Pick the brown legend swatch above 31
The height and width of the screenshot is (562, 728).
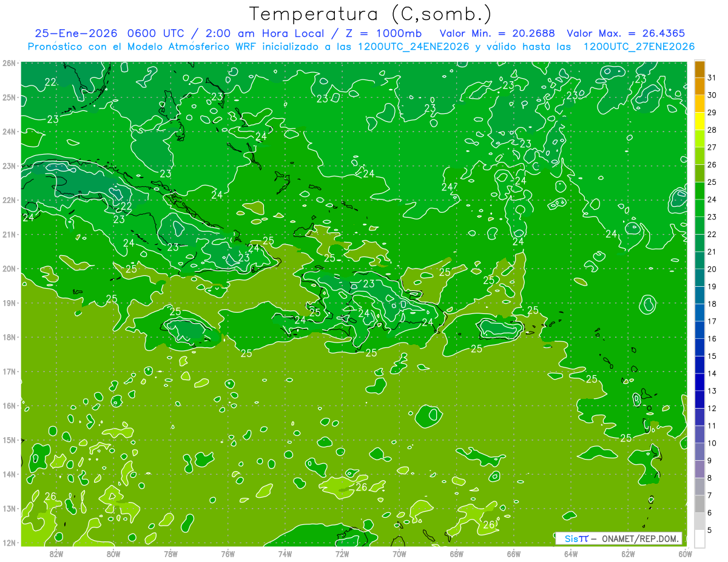pos(699,69)
